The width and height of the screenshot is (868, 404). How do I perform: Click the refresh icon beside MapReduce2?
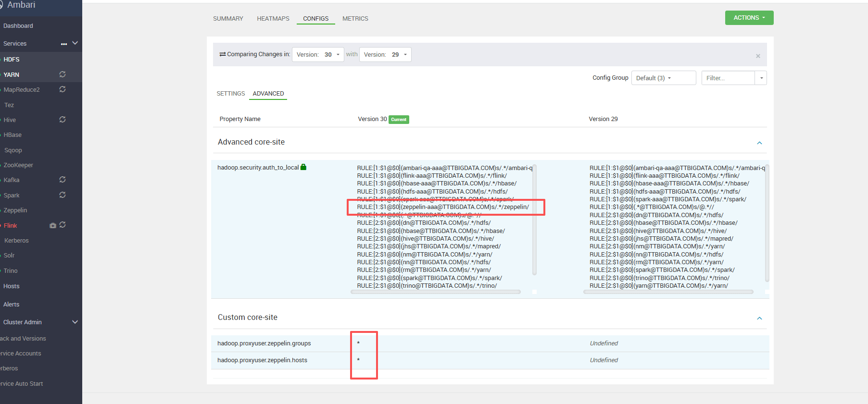pyautogui.click(x=63, y=89)
